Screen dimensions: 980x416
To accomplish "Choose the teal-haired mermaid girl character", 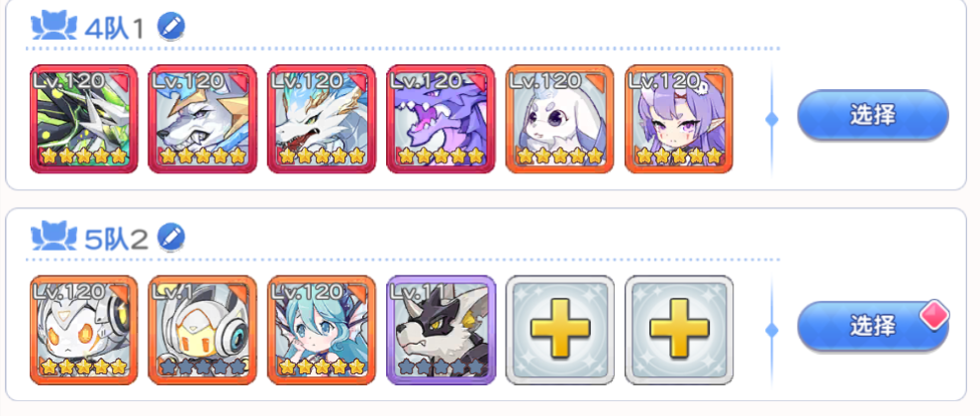I will [322, 330].
